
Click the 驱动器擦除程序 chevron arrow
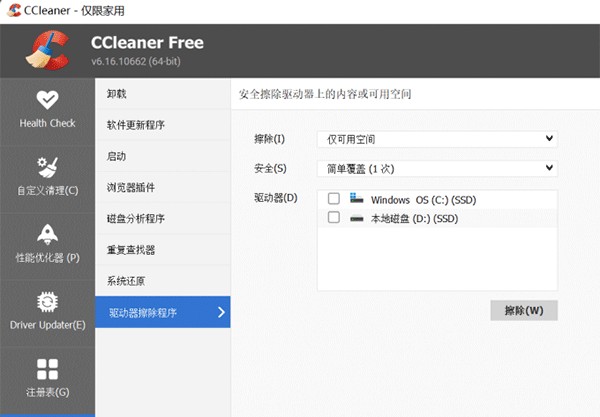[x=221, y=313]
